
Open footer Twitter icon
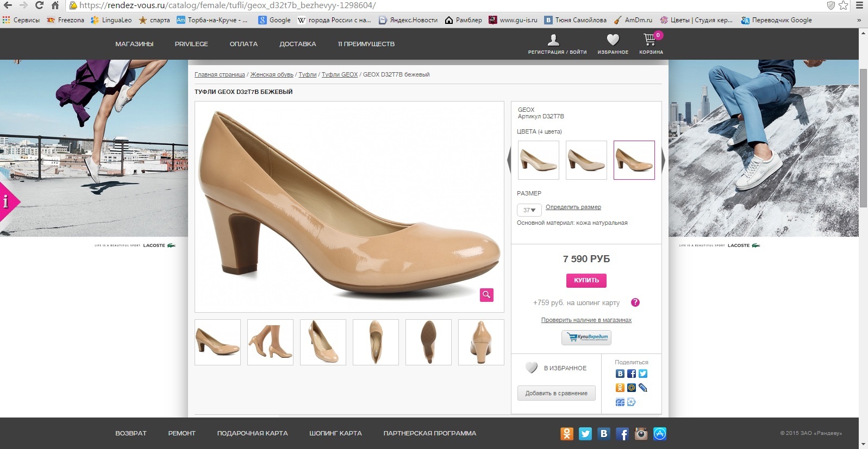[585, 433]
